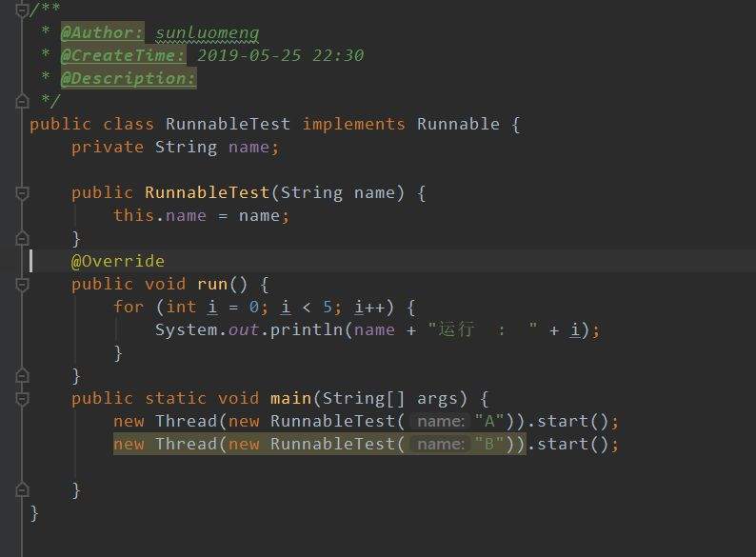Collapse the run() method fold marker
This screenshot has height=557, width=756.
click(x=22, y=285)
